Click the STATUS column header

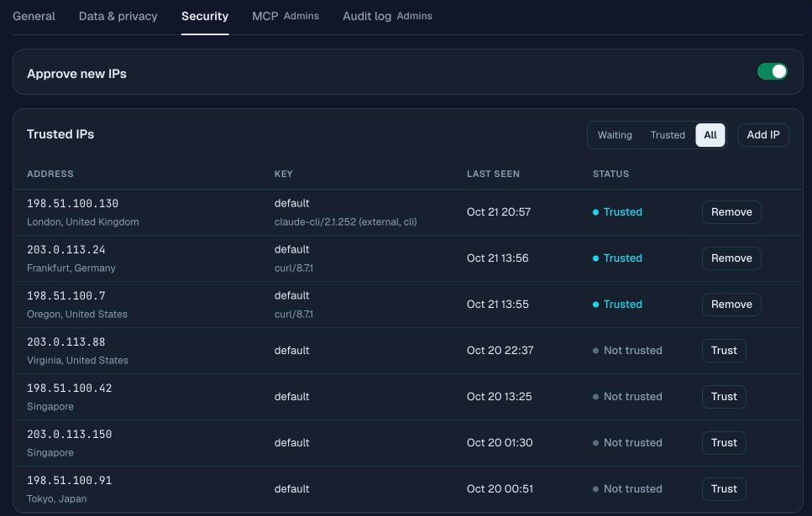click(x=610, y=174)
